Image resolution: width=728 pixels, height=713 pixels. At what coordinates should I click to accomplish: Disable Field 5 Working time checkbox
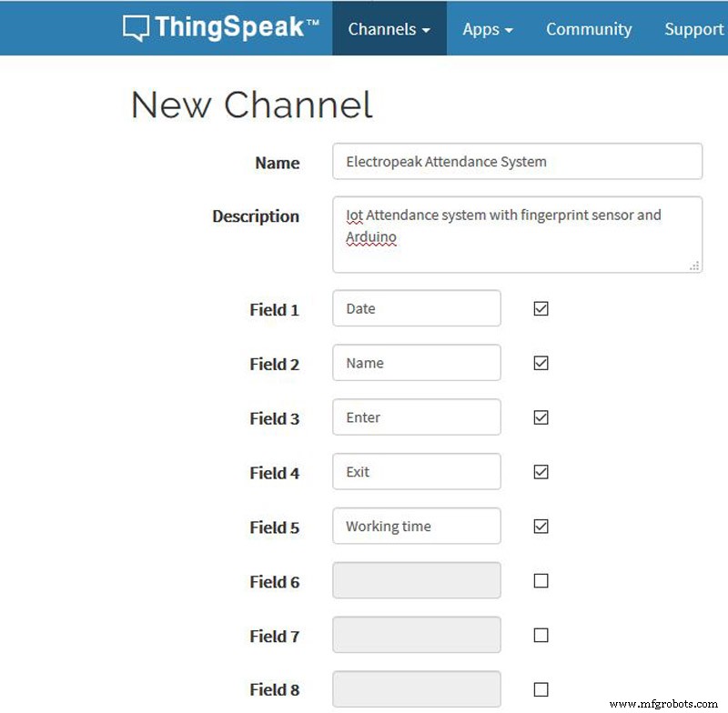coord(541,527)
